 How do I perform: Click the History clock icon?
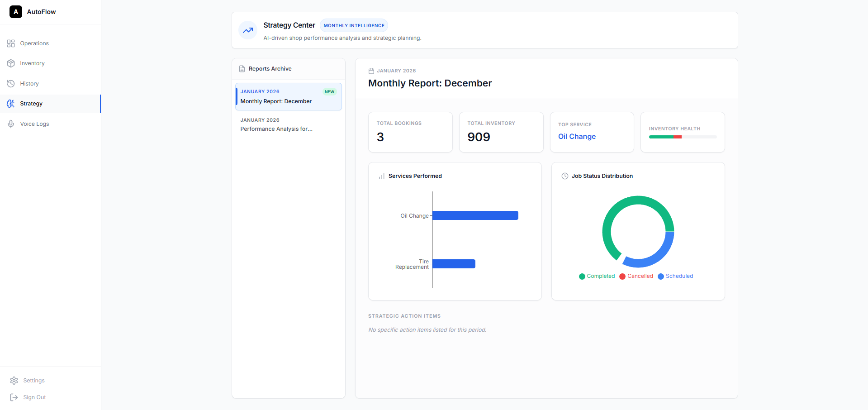tap(11, 84)
